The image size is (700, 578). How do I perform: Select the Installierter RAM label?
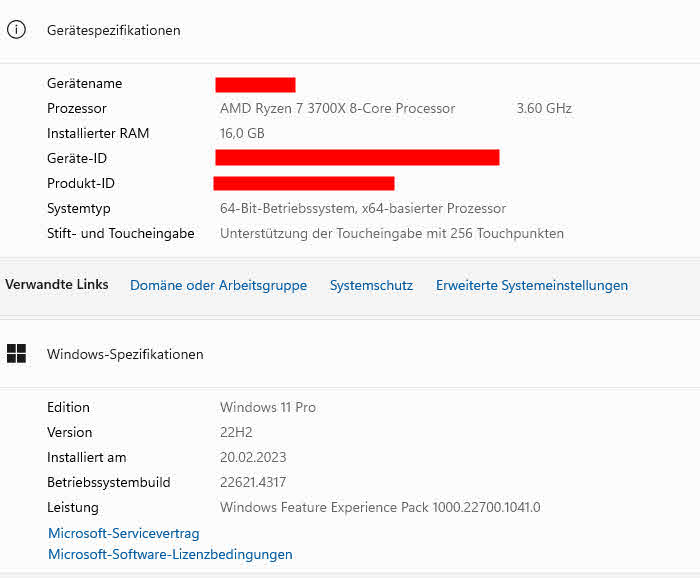pos(98,133)
